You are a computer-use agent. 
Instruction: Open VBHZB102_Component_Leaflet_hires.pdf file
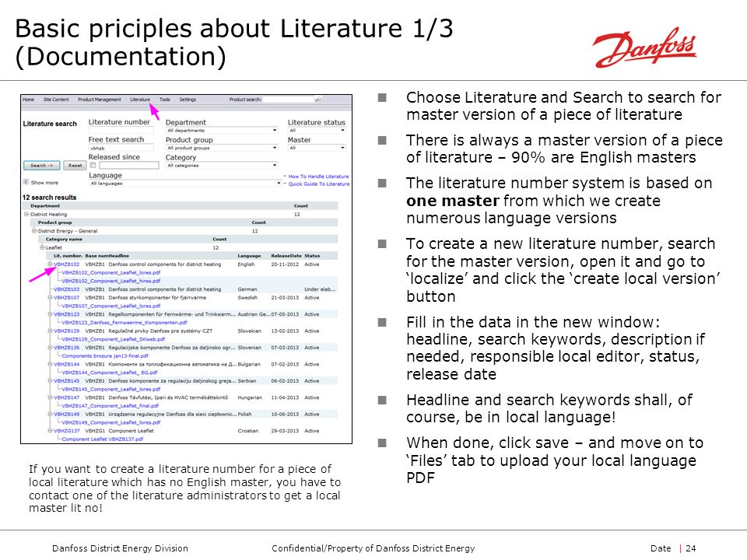tap(110, 281)
